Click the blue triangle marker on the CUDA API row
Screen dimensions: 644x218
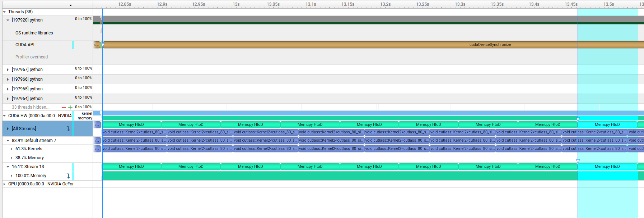(x=103, y=45)
